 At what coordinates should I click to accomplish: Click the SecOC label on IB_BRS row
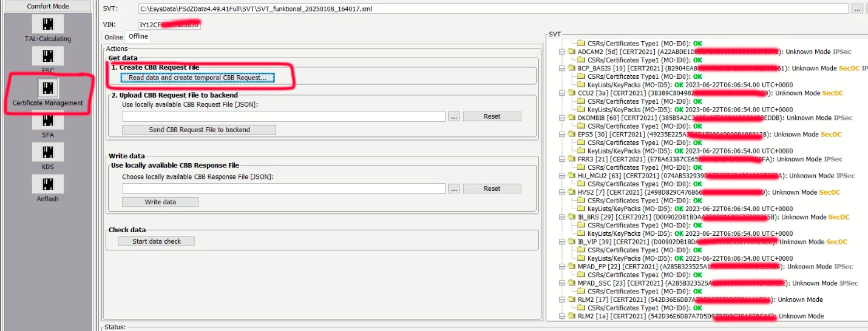click(838, 217)
